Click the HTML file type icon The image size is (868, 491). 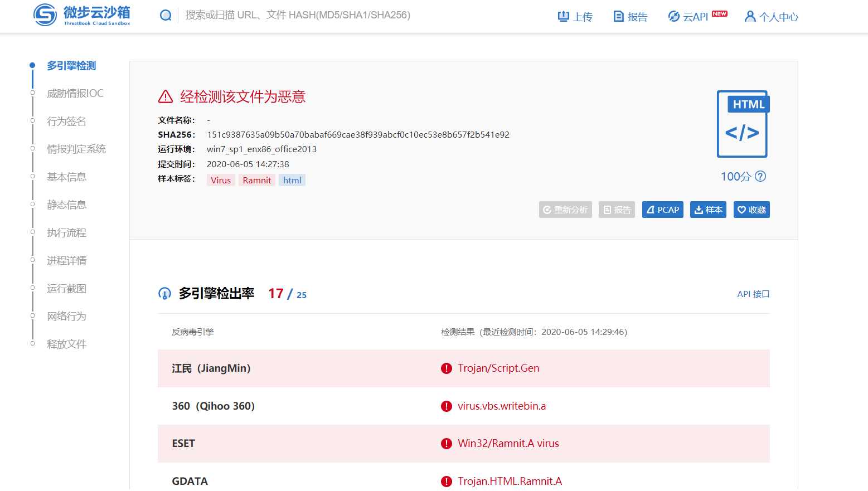[743, 124]
